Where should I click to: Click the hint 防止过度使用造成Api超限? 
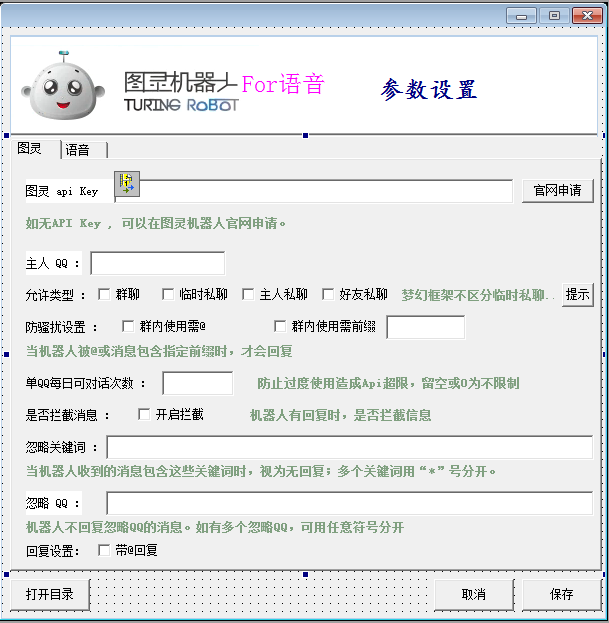[388, 383]
